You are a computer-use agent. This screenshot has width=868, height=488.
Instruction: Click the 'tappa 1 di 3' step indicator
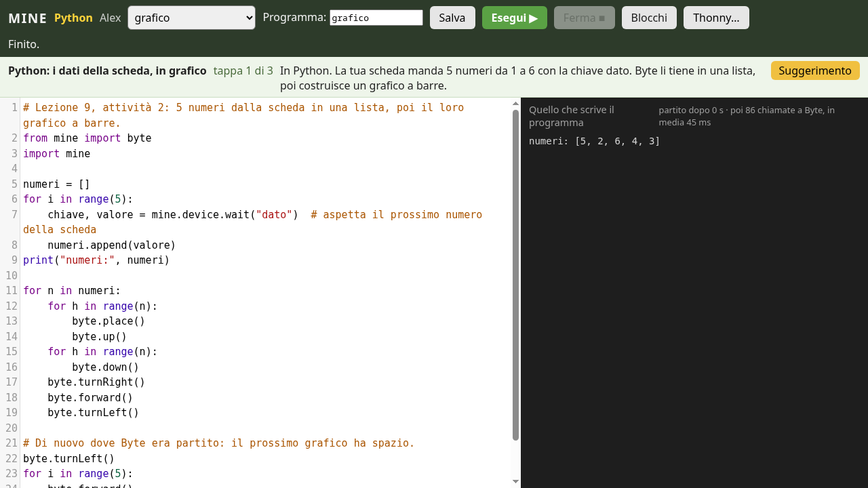coord(243,70)
